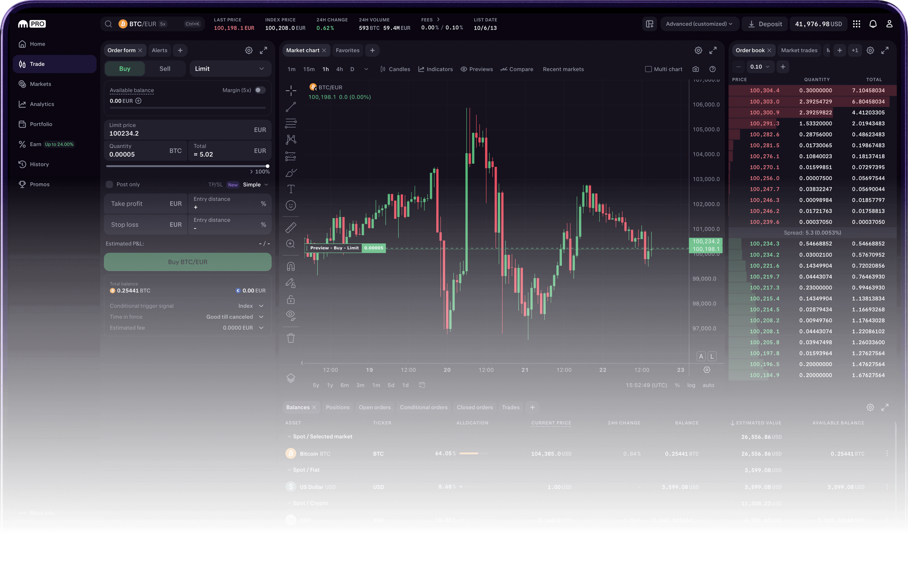
Task: Open the emoji sticker tool
Action: 291,205
